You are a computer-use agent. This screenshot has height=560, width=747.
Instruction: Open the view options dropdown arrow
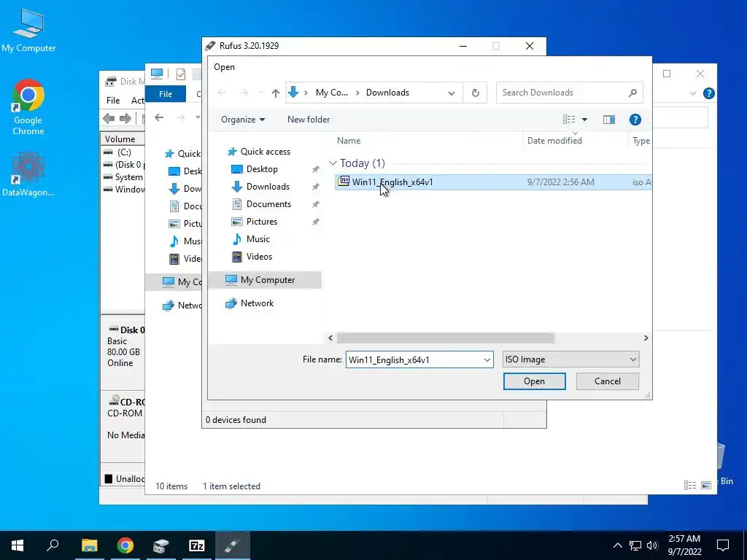584,120
